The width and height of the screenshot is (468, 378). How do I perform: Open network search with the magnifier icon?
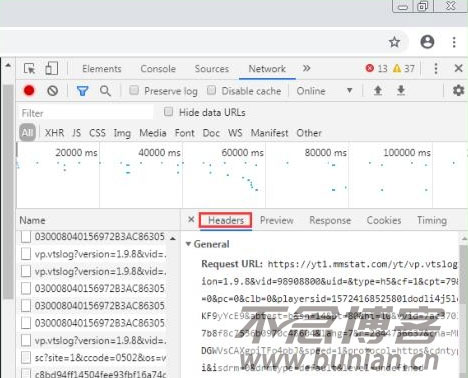pyautogui.click(x=105, y=91)
